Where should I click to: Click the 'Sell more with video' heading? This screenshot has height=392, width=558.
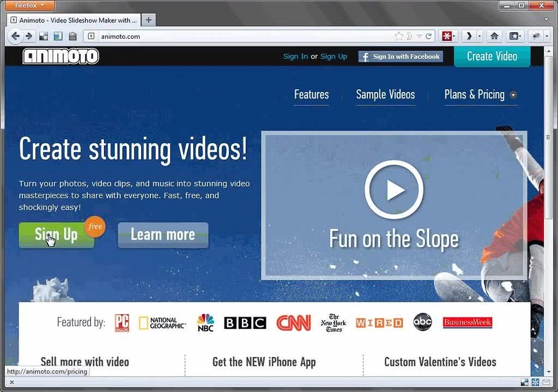click(x=84, y=362)
